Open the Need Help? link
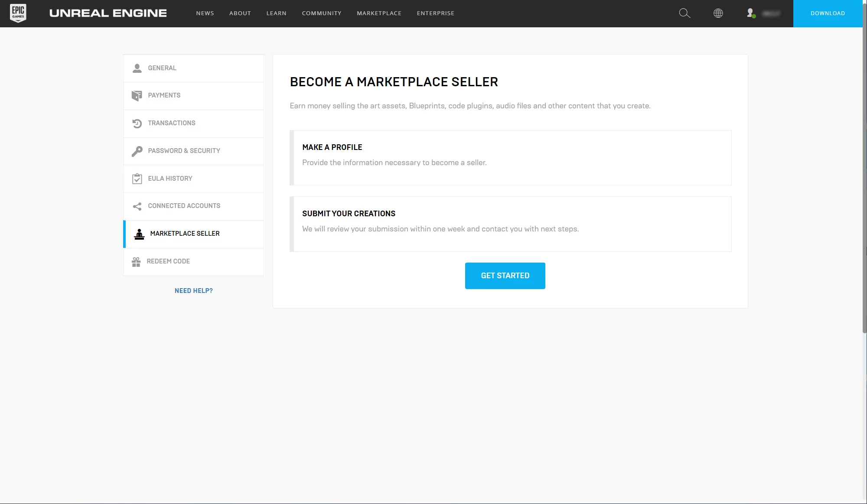The image size is (867, 504). [194, 291]
